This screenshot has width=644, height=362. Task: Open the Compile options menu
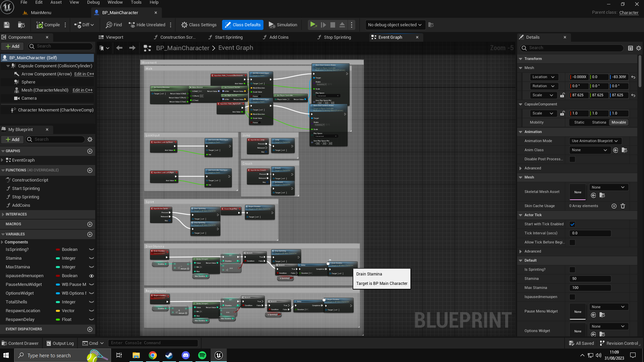65,25
